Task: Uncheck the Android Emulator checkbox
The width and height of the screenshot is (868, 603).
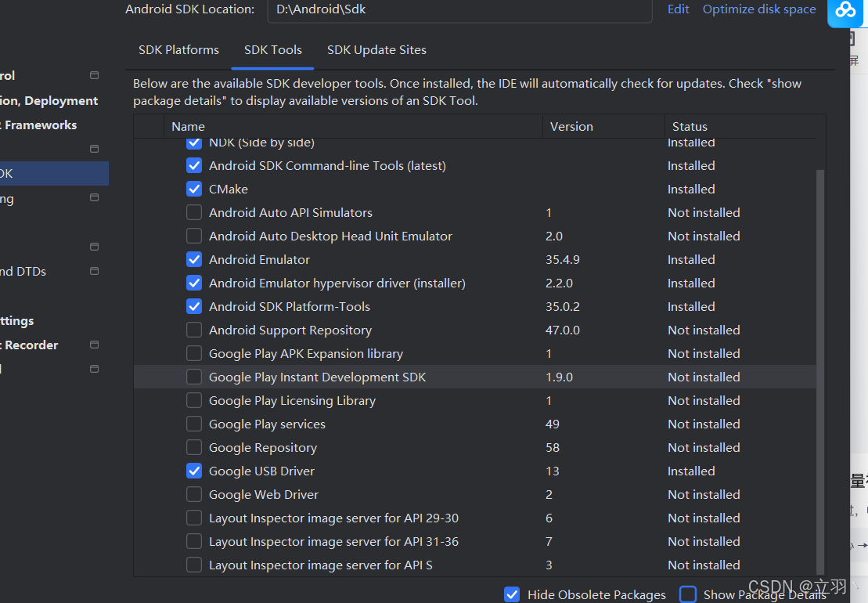Action: pos(194,259)
